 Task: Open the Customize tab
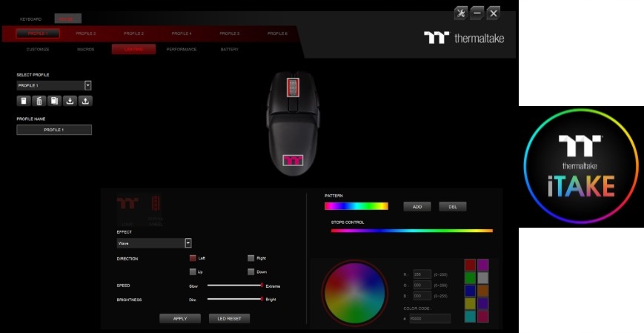pyautogui.click(x=38, y=50)
